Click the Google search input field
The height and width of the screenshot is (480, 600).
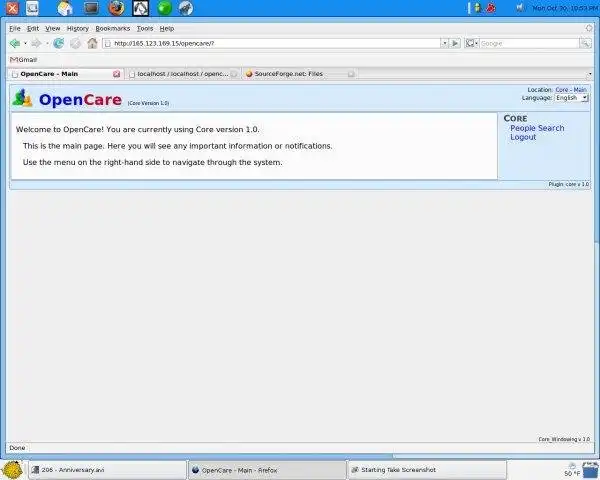click(529, 43)
